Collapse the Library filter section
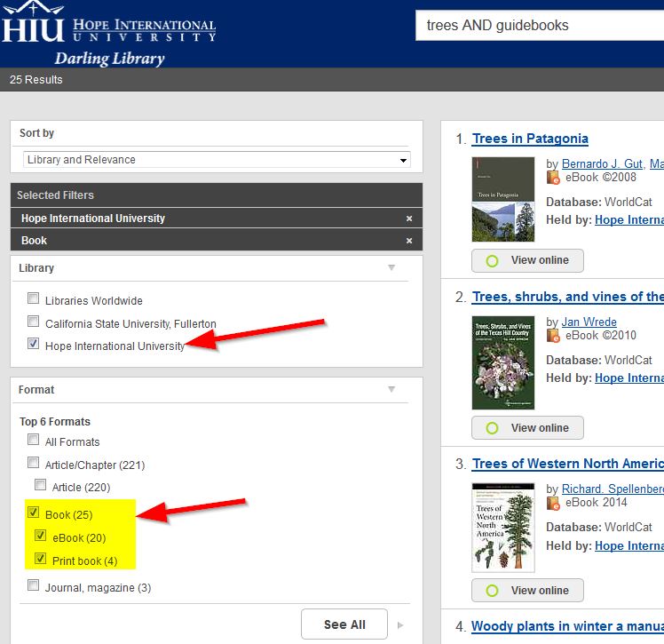This screenshot has width=664, height=644. coord(391,267)
